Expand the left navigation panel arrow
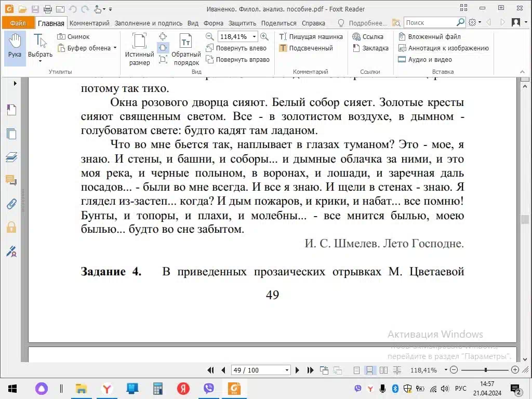The width and height of the screenshot is (532, 399). click(x=15, y=84)
